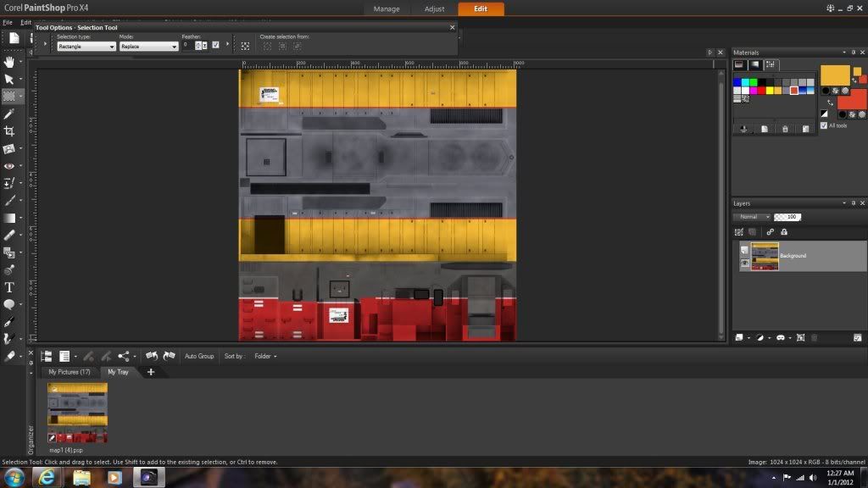Select the Crop tool

tap(9, 131)
